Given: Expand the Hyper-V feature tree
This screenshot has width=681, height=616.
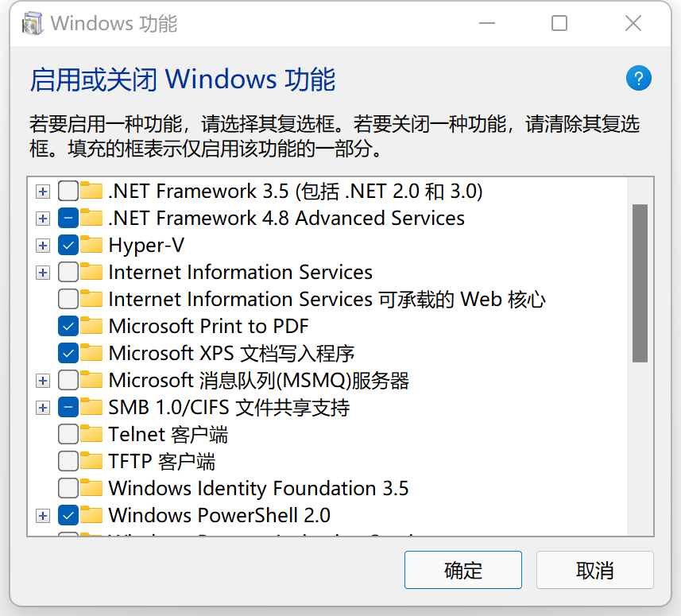Looking at the screenshot, I should click(x=42, y=245).
